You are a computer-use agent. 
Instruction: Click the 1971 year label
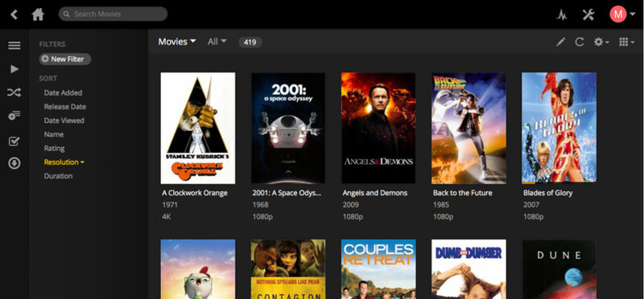[x=170, y=205]
